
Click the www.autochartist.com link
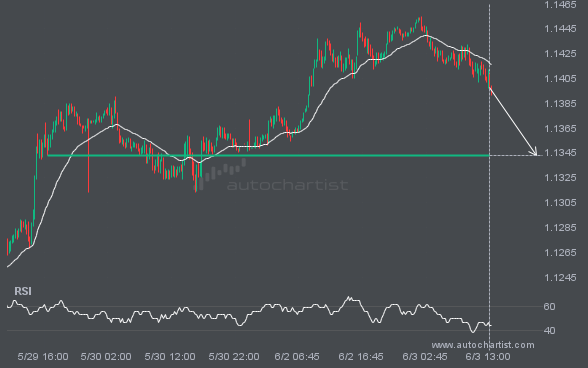483,345
